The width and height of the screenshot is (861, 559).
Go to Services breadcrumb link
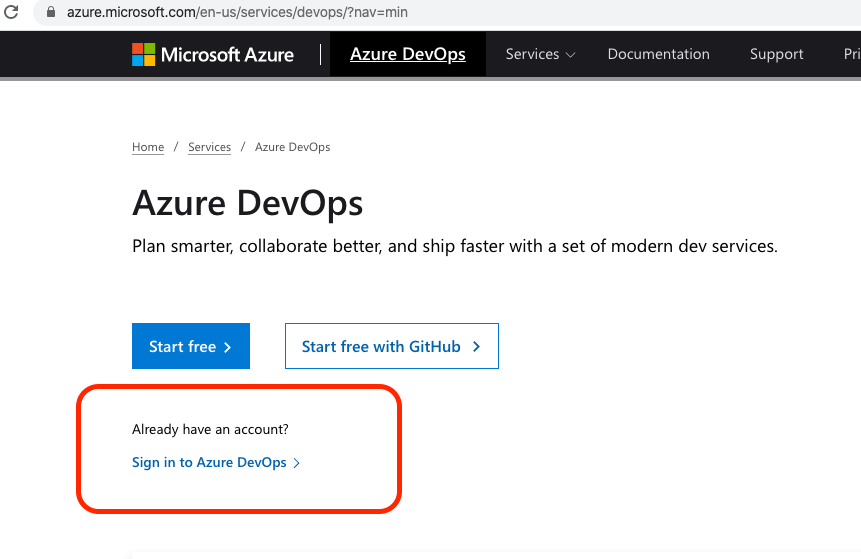point(209,147)
